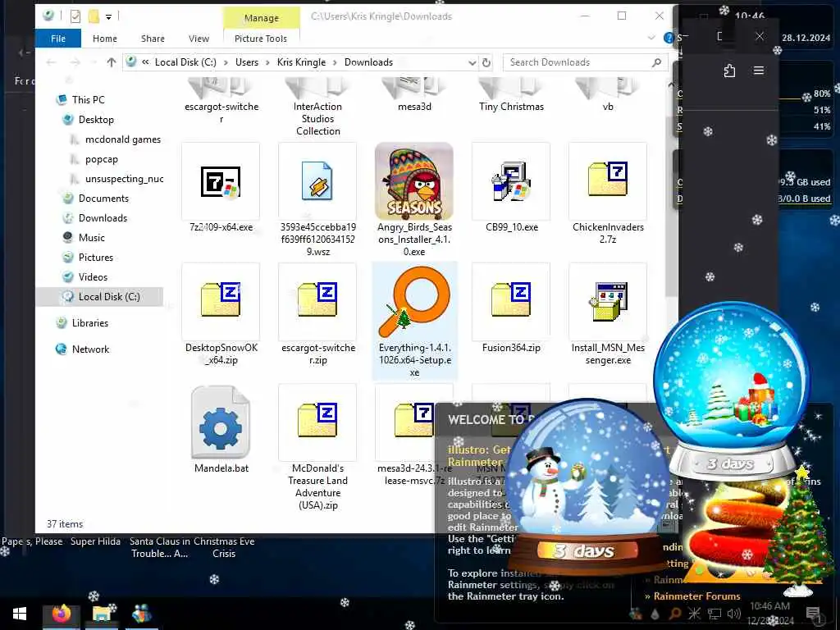
Task: Open the Picture Tools tab
Action: tap(261, 39)
